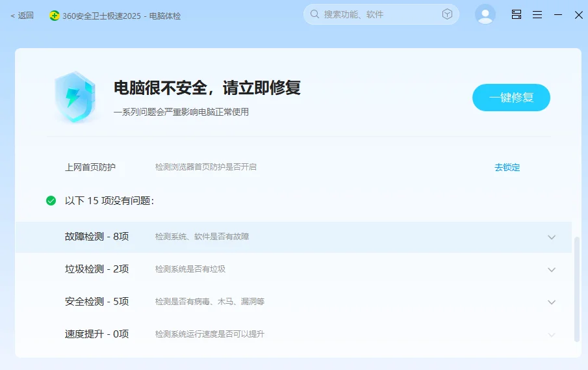The image size is (588, 370).
Task: Close the 360 window
Action: (x=579, y=15)
